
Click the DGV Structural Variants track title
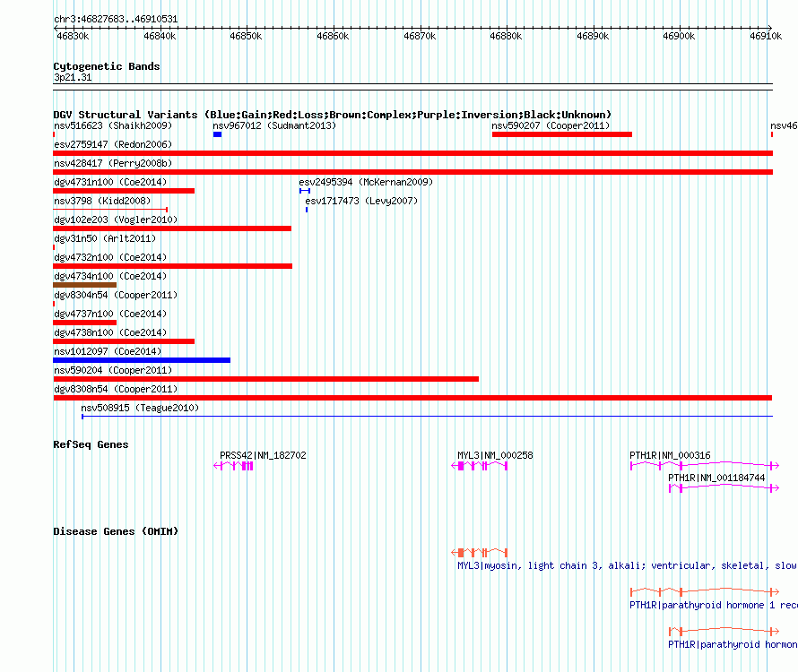coord(333,115)
